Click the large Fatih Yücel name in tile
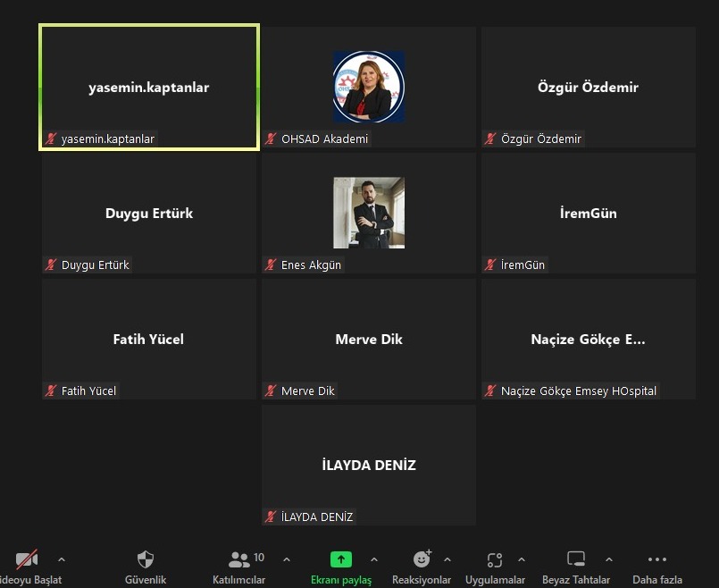 (x=148, y=339)
